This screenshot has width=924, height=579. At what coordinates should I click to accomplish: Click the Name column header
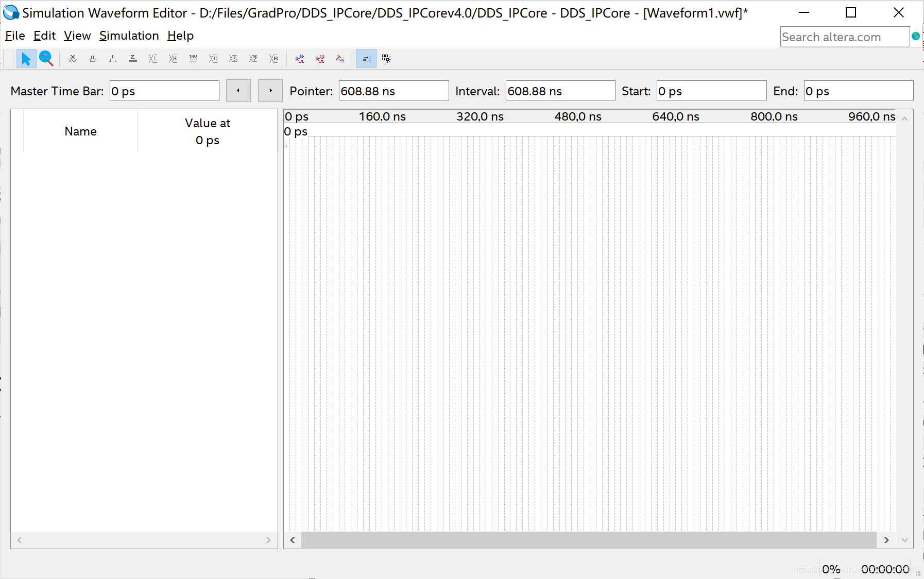coord(80,131)
